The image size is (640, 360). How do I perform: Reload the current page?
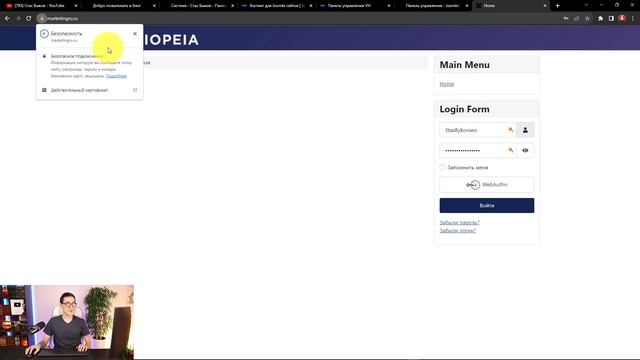(x=29, y=18)
